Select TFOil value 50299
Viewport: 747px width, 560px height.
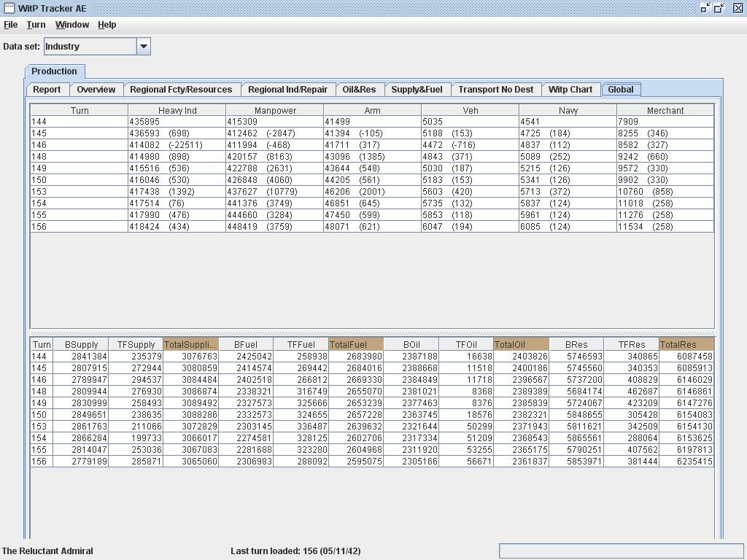pyautogui.click(x=466, y=426)
